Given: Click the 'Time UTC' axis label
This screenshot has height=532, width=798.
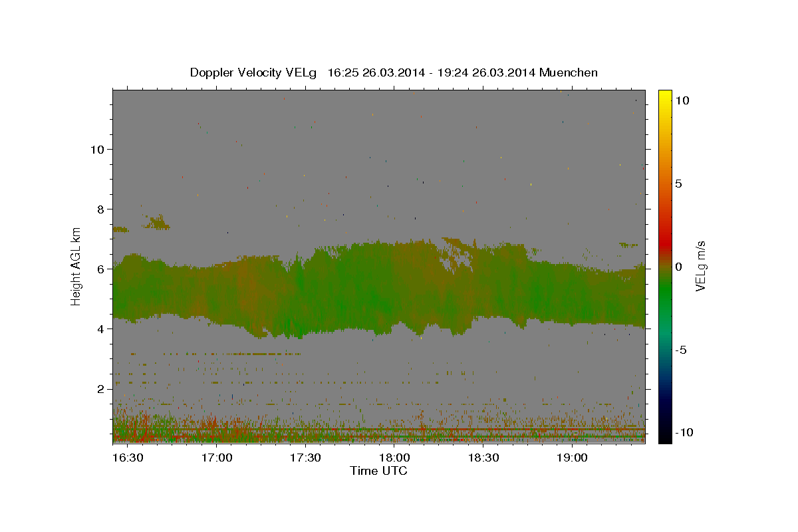Looking at the screenshot, I should coord(378,471).
